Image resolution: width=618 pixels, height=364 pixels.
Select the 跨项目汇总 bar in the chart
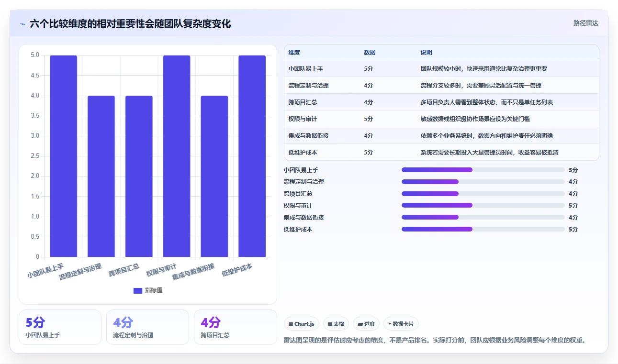[139, 176]
